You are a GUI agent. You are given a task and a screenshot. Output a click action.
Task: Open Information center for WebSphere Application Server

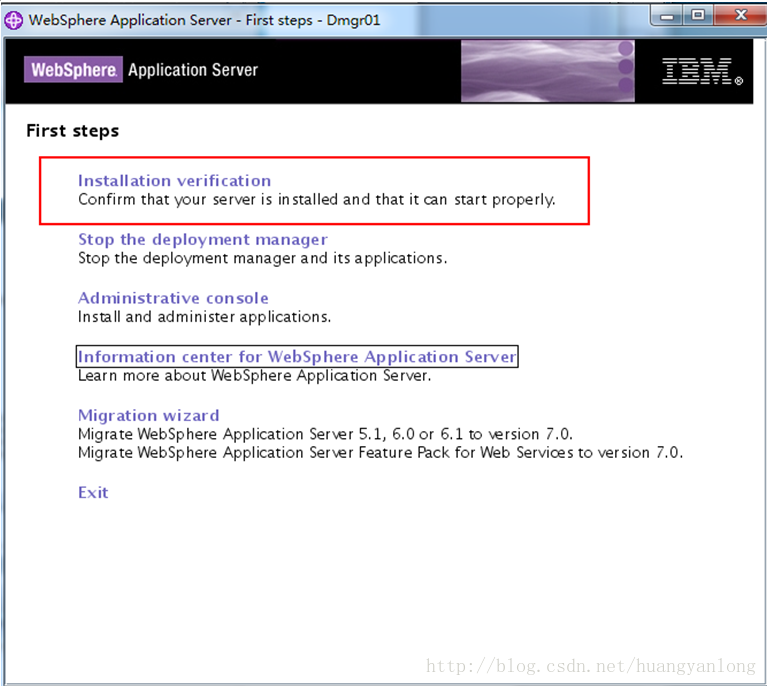(x=297, y=357)
